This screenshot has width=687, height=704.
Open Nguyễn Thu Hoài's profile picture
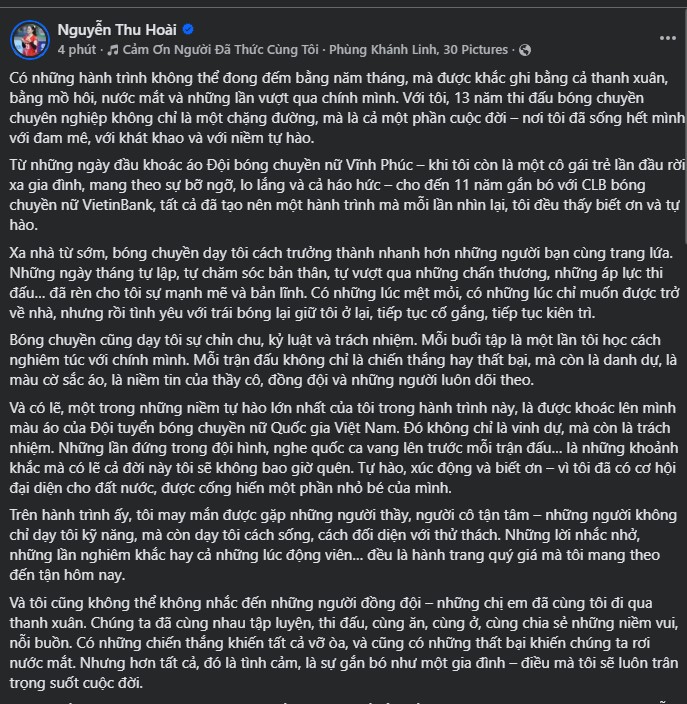(x=29, y=39)
